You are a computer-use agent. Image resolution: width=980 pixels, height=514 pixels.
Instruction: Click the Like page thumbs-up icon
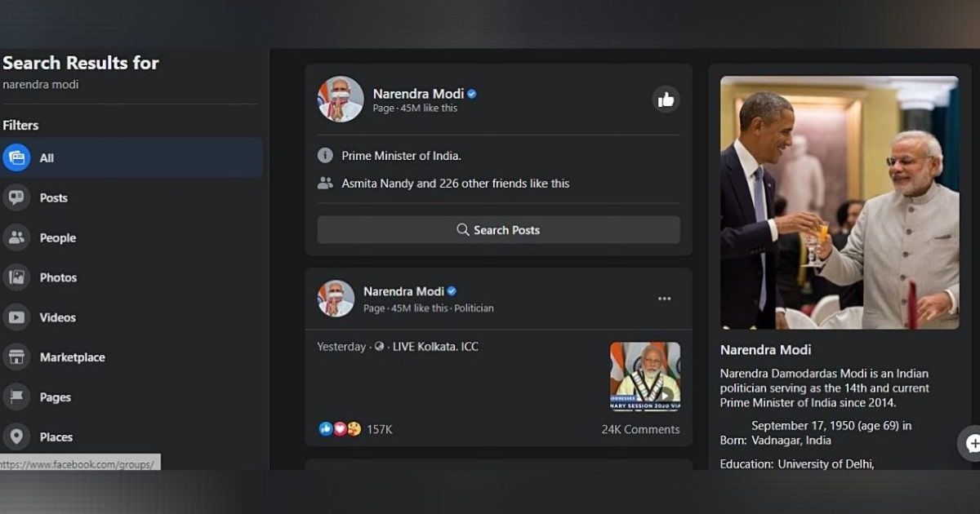[x=666, y=100]
